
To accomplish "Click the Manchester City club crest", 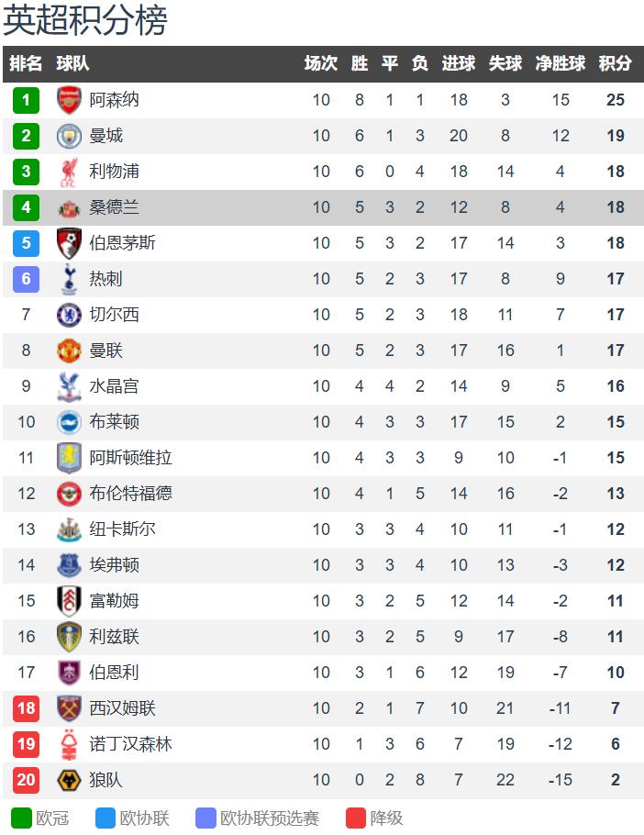I will (69, 136).
